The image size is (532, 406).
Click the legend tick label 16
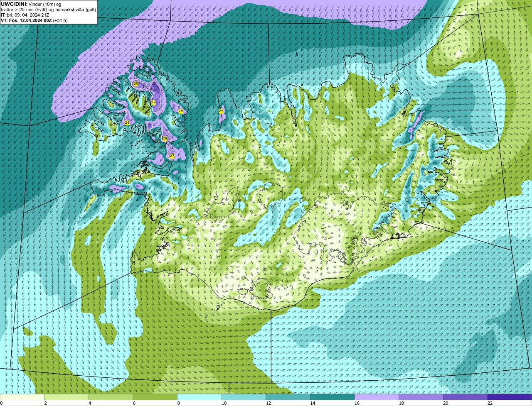[x=357, y=403]
